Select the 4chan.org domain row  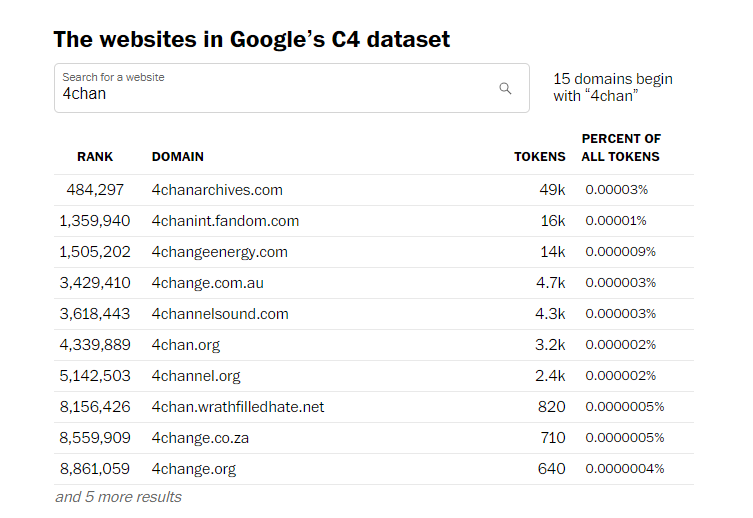coord(186,345)
